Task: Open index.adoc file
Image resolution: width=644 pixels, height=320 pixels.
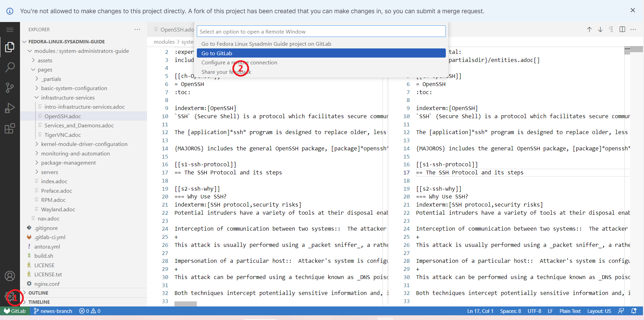Action: click(83, 181)
